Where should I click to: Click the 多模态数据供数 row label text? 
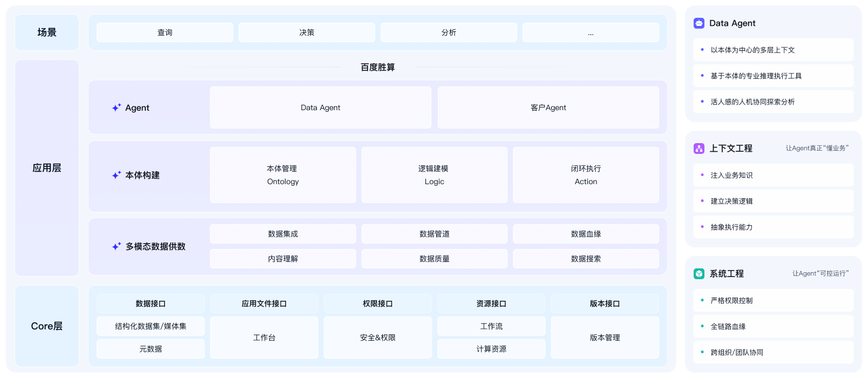155,246
